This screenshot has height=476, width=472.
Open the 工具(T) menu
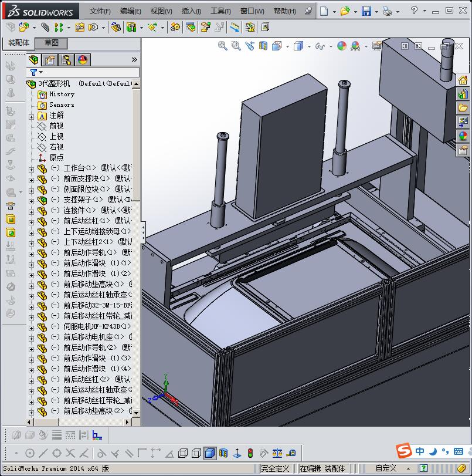[x=220, y=11]
